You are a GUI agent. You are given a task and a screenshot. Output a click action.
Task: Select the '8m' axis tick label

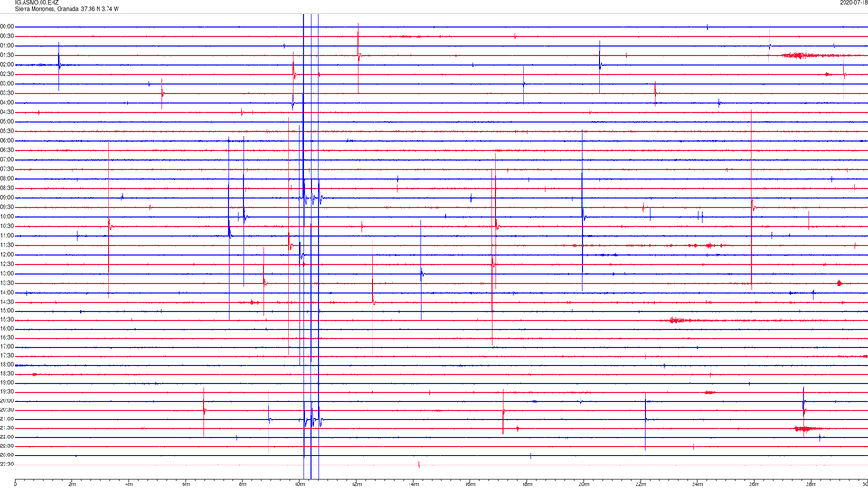[242, 484]
